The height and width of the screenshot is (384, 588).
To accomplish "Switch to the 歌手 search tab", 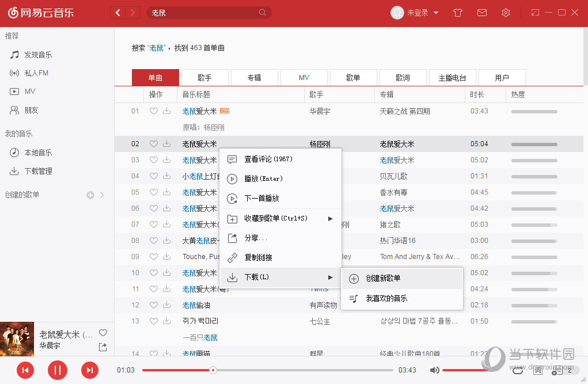I will (x=205, y=77).
